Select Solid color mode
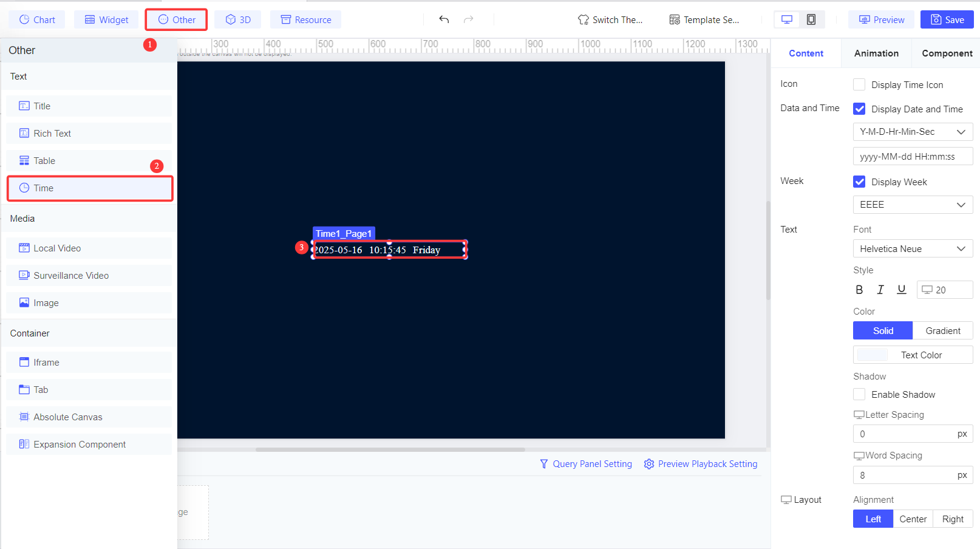 click(x=883, y=330)
